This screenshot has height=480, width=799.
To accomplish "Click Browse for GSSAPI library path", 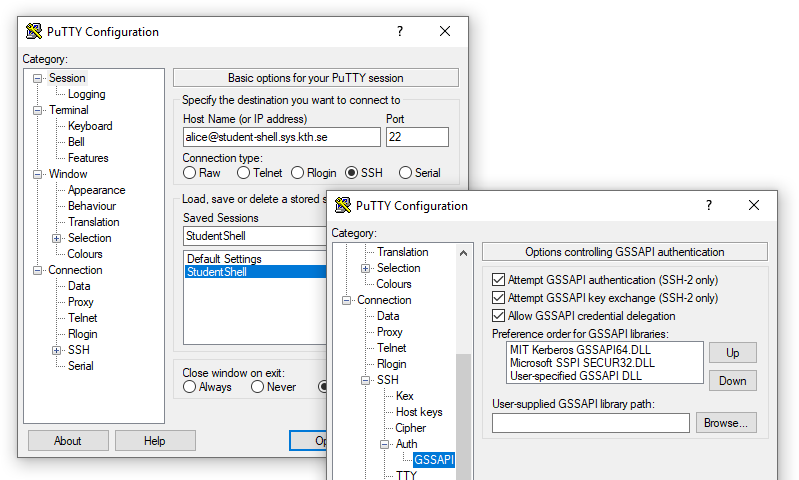I will [726, 423].
